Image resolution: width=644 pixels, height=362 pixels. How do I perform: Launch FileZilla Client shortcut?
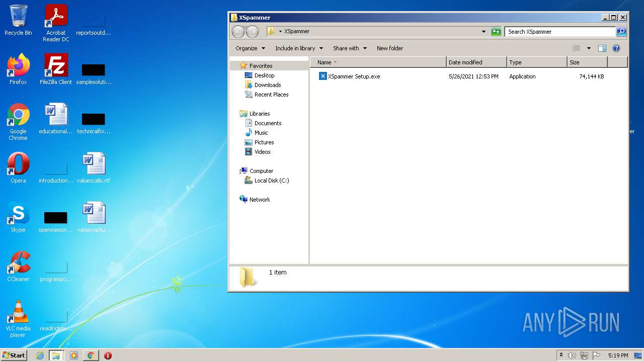(x=56, y=69)
